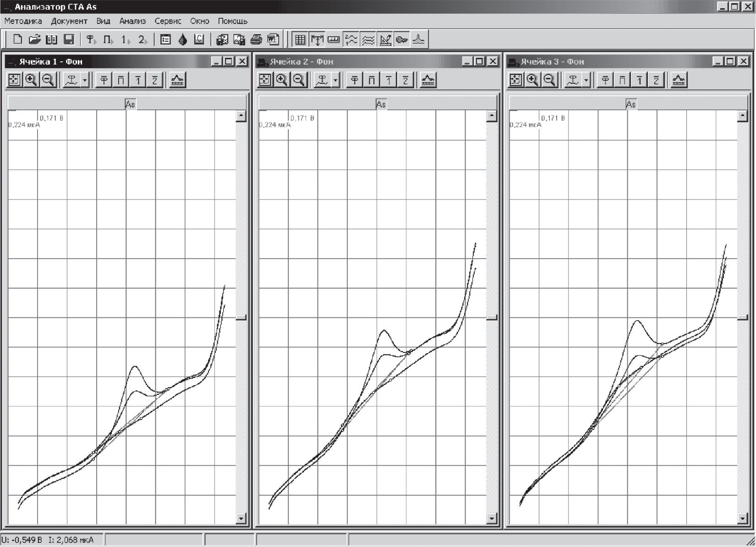Toggle the curve smoothing button in main toolbar

point(368,40)
